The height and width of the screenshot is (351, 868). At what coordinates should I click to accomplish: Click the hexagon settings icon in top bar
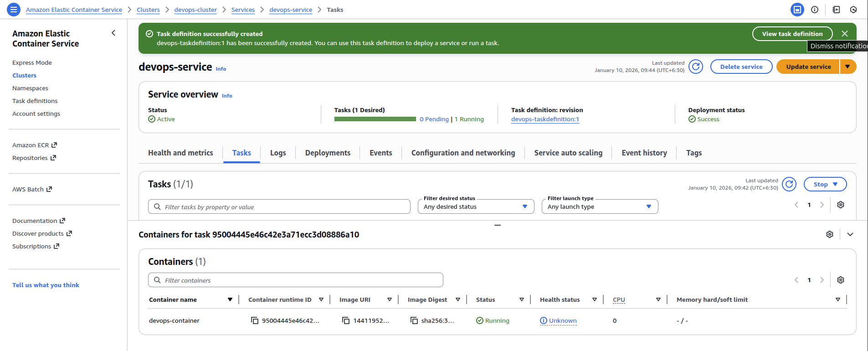853,10
